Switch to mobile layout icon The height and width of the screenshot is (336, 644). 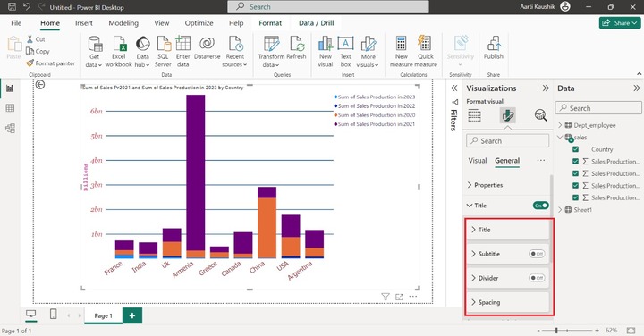click(x=53, y=315)
